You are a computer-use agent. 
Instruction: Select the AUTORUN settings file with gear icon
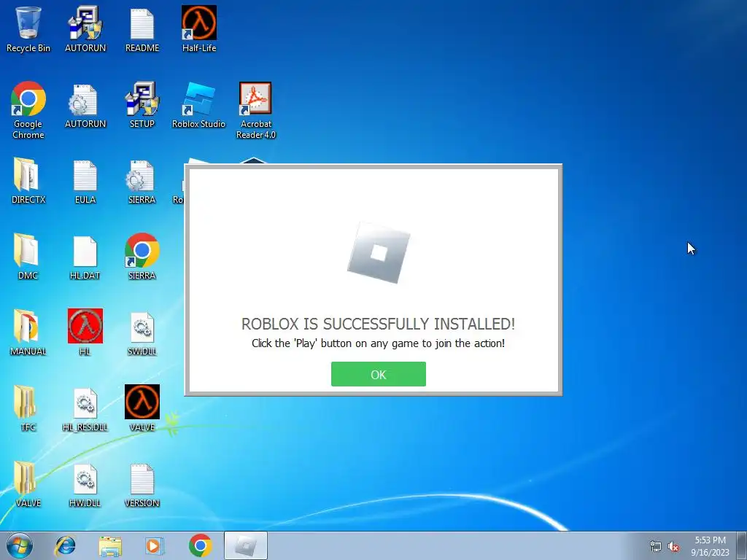85,106
